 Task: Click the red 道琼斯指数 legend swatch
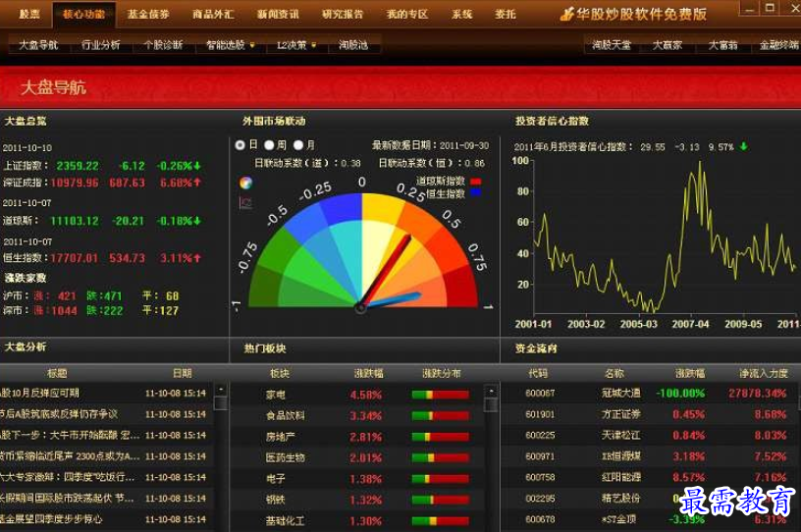475,182
